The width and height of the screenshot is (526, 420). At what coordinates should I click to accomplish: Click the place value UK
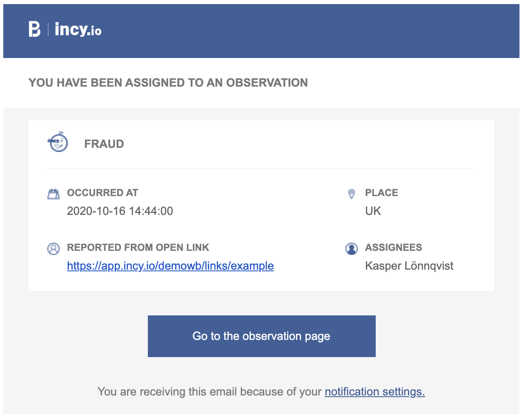tap(373, 211)
